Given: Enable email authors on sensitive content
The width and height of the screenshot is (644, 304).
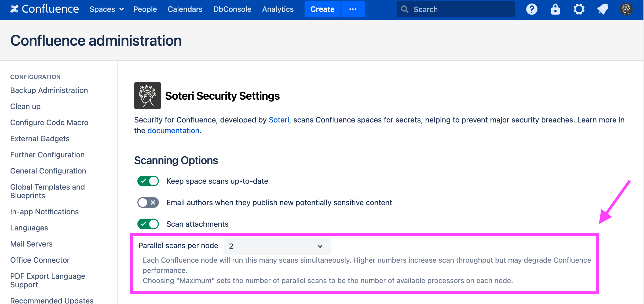Looking at the screenshot, I should 148,202.
